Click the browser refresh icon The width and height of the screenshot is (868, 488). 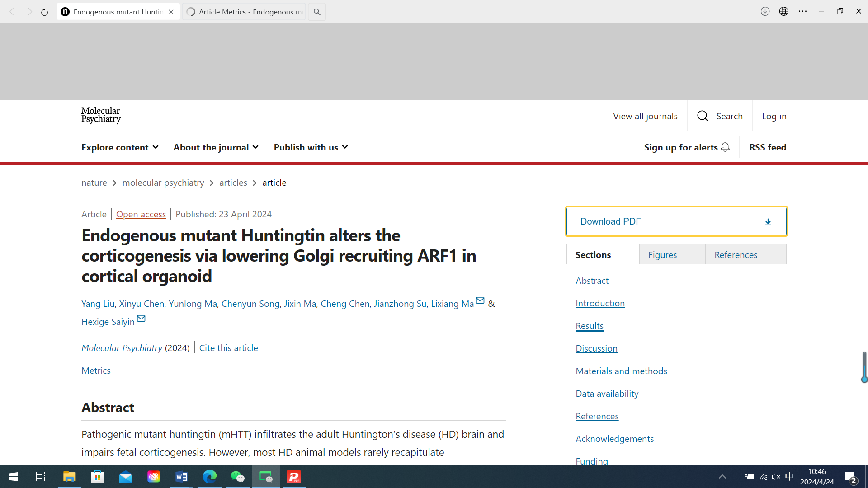[x=44, y=12]
